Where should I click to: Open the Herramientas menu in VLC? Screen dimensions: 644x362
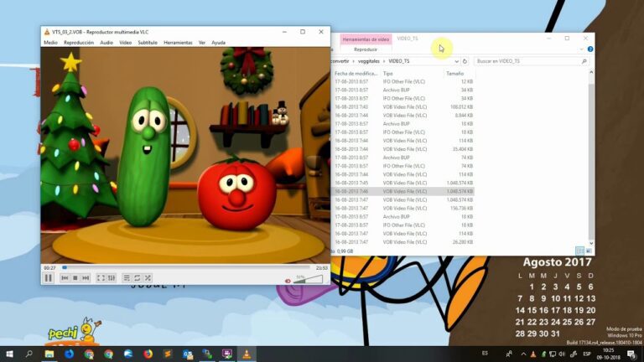pyautogui.click(x=178, y=43)
